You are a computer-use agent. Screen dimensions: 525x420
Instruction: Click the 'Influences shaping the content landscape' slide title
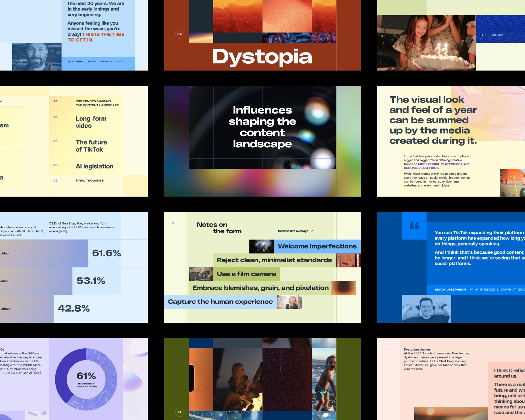pos(262,127)
